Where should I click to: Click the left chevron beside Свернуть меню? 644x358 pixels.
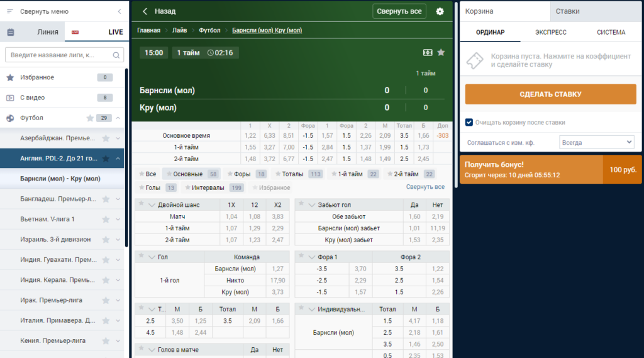(x=119, y=11)
